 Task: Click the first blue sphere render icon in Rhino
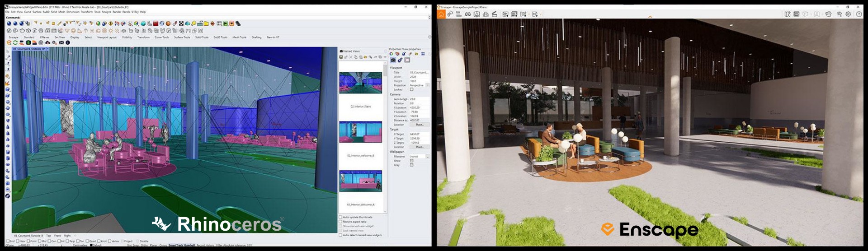click(9, 23)
